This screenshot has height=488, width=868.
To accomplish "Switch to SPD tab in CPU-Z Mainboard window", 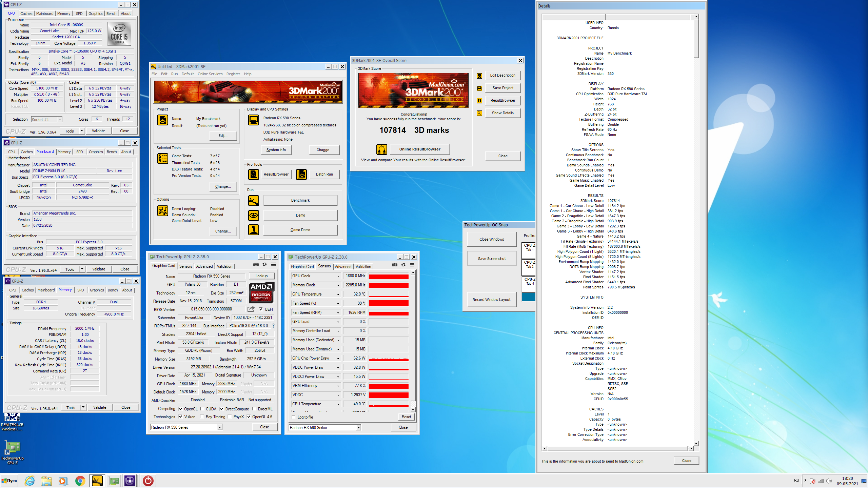I will [x=80, y=152].
